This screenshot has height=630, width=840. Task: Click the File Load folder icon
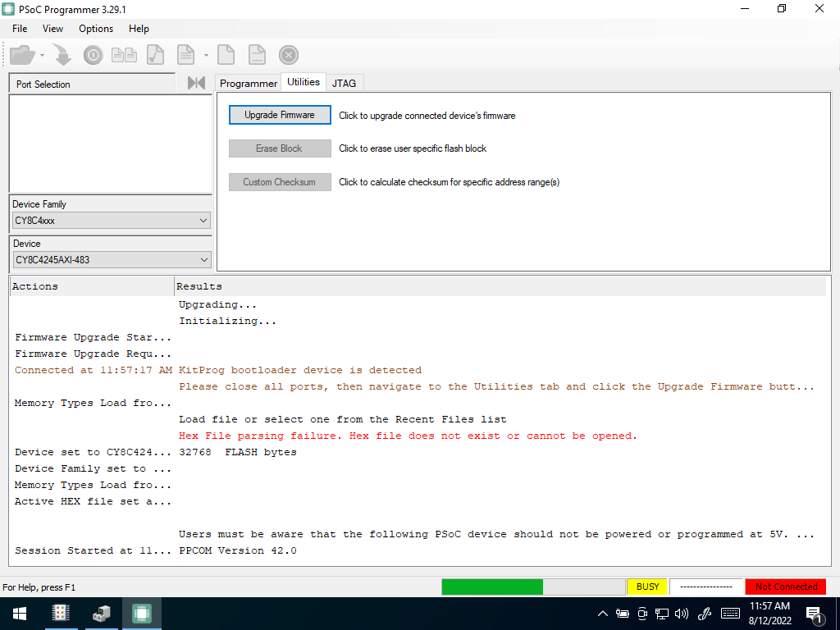22,55
